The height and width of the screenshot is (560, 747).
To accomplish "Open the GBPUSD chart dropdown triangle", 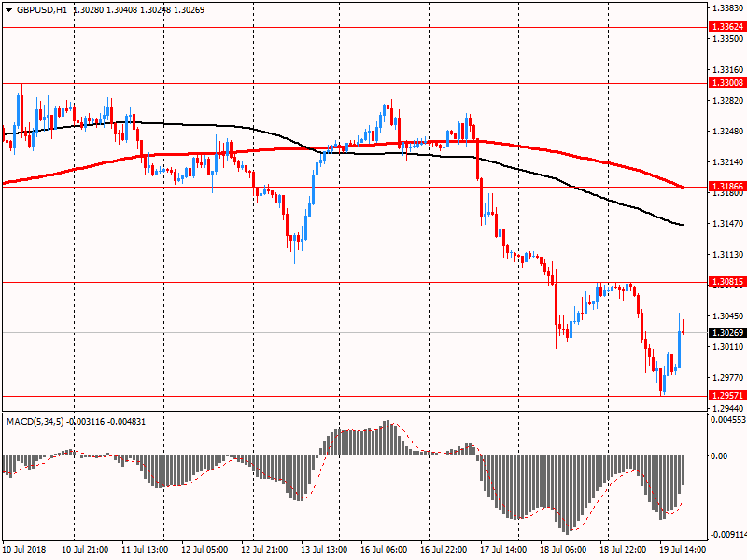I will pyautogui.click(x=9, y=10).
